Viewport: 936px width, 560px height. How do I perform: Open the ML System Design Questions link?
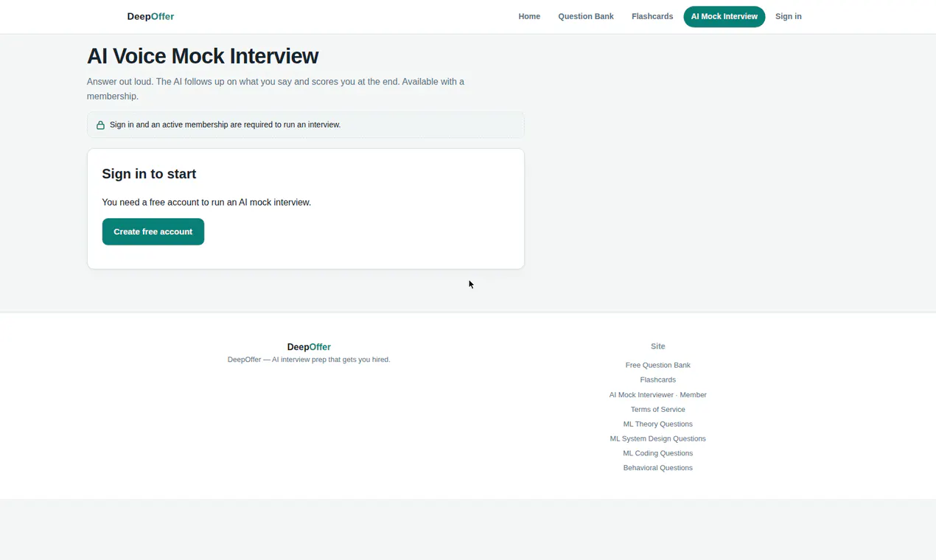coord(658,438)
